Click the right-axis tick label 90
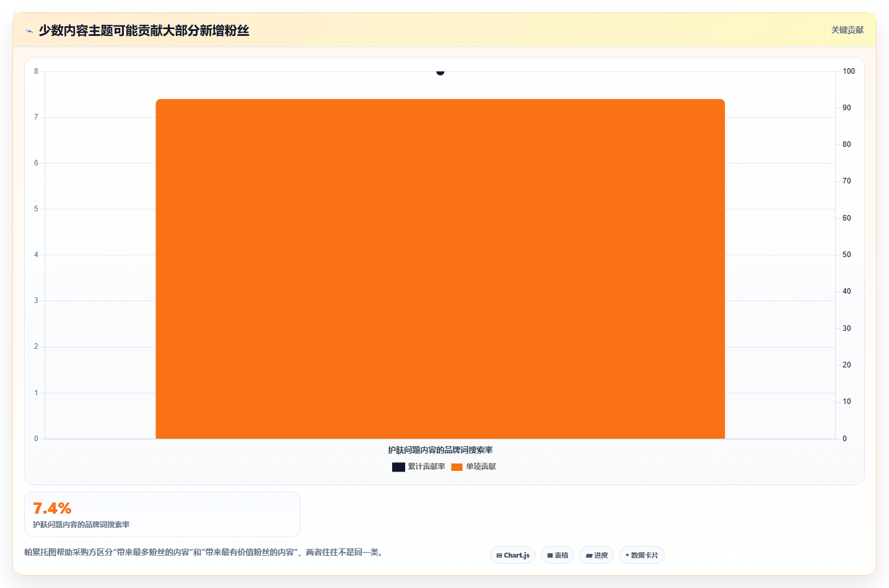The image size is (889, 588). click(846, 108)
